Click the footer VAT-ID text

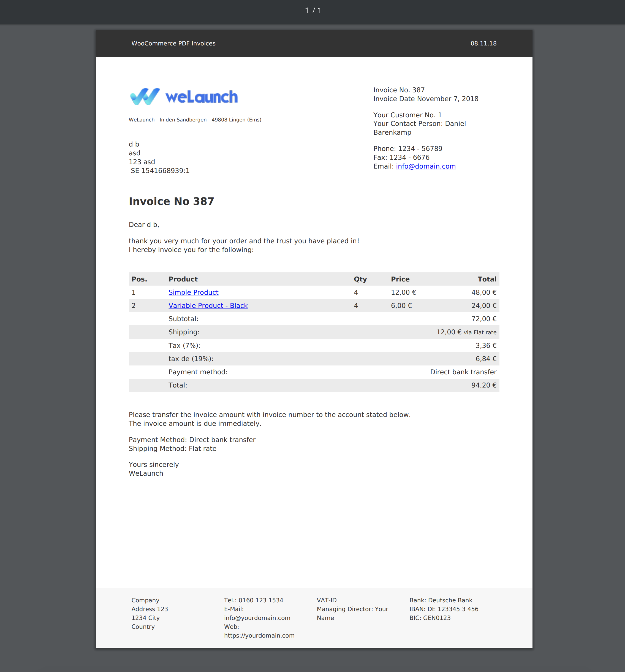tap(327, 600)
